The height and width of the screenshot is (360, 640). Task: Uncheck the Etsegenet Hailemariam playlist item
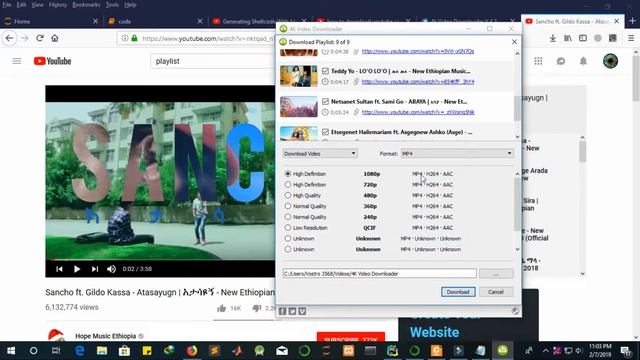tap(325, 132)
